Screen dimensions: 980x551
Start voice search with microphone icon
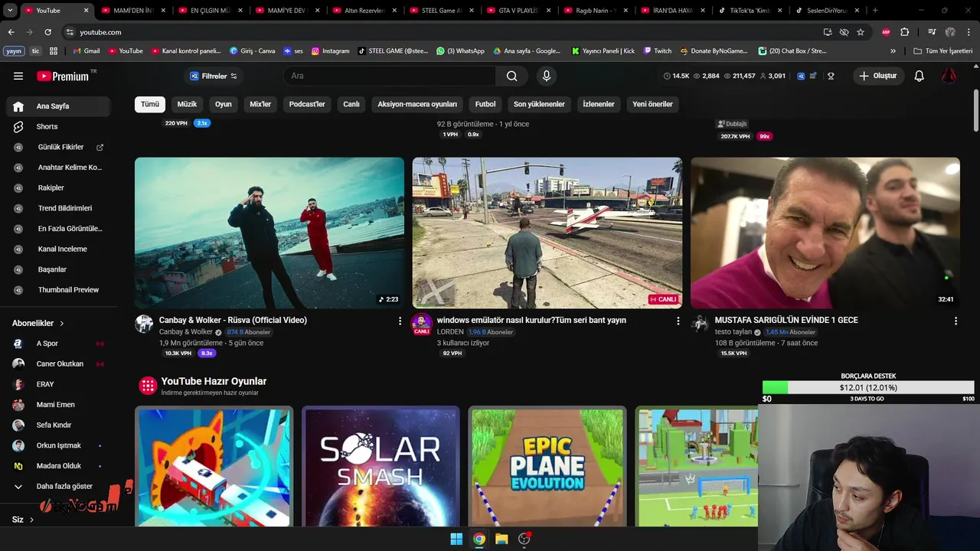[x=546, y=76]
